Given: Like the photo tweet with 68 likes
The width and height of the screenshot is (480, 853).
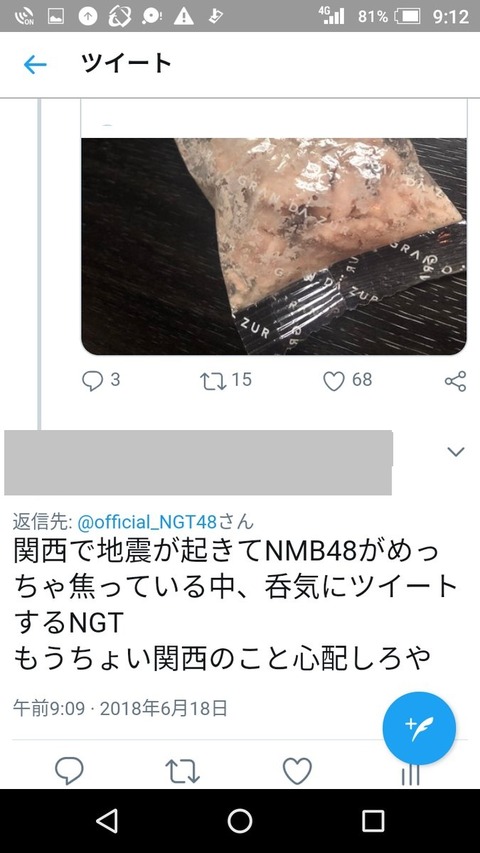Looking at the screenshot, I should click(334, 381).
